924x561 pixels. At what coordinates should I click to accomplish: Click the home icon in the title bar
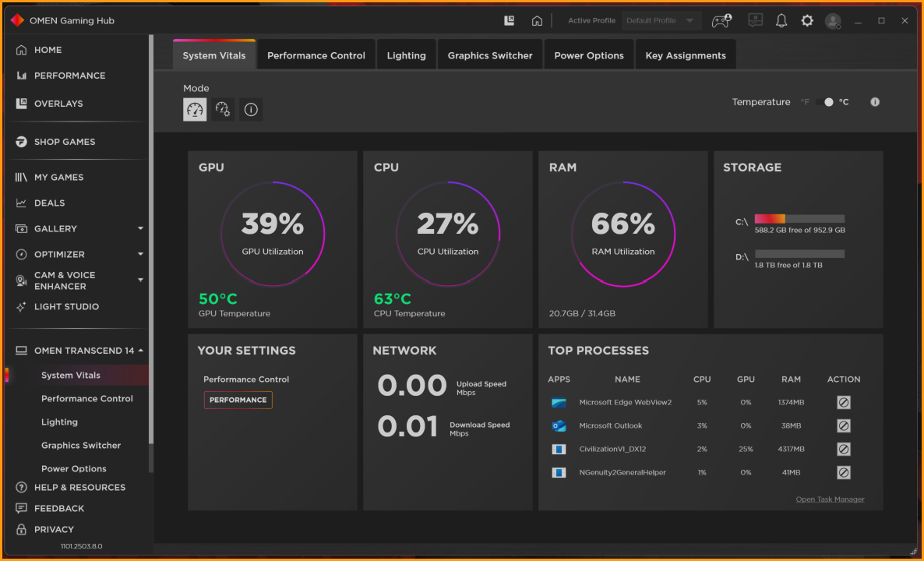point(537,21)
